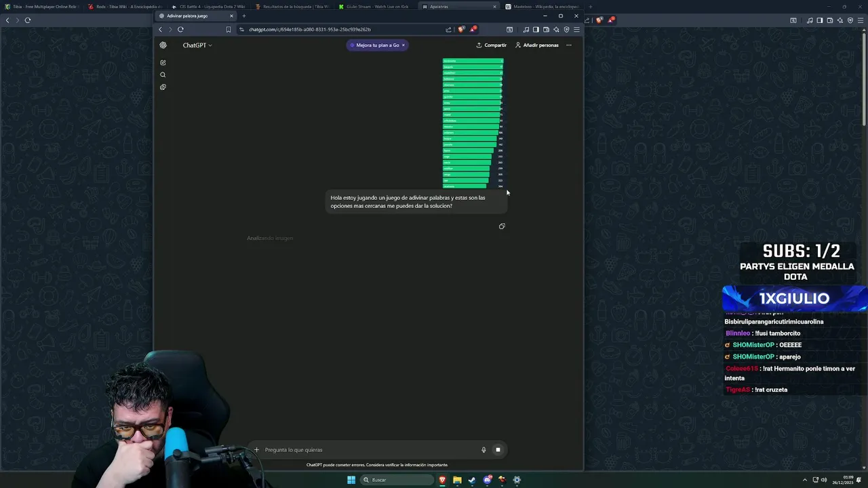Show hidden system tray icons chevron
Image resolution: width=868 pixels, height=488 pixels.
[x=805, y=480]
